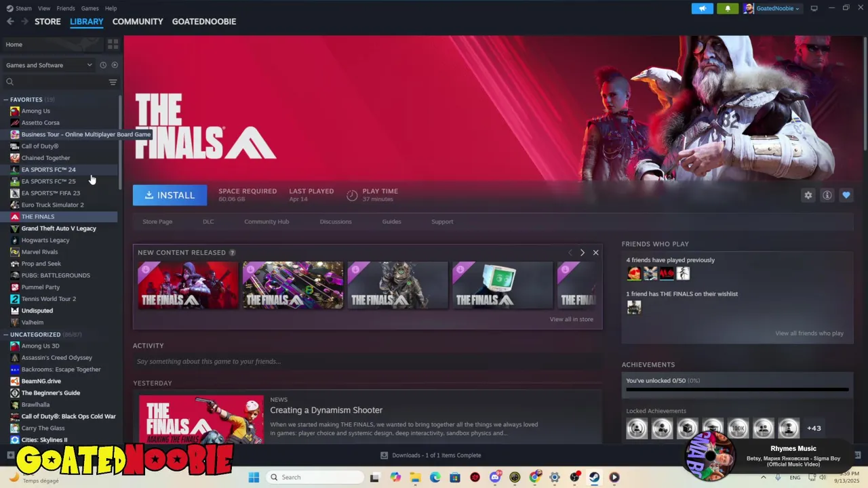
Task: Open first new content thumbnail
Action: point(188,285)
